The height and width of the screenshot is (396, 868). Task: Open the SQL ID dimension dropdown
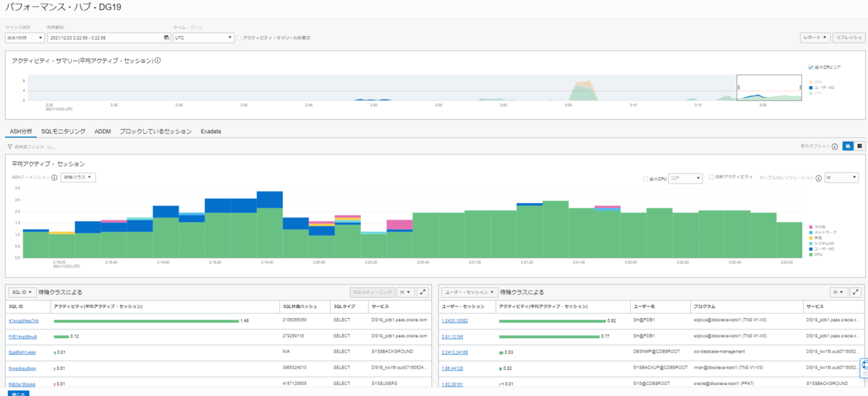[x=22, y=292]
